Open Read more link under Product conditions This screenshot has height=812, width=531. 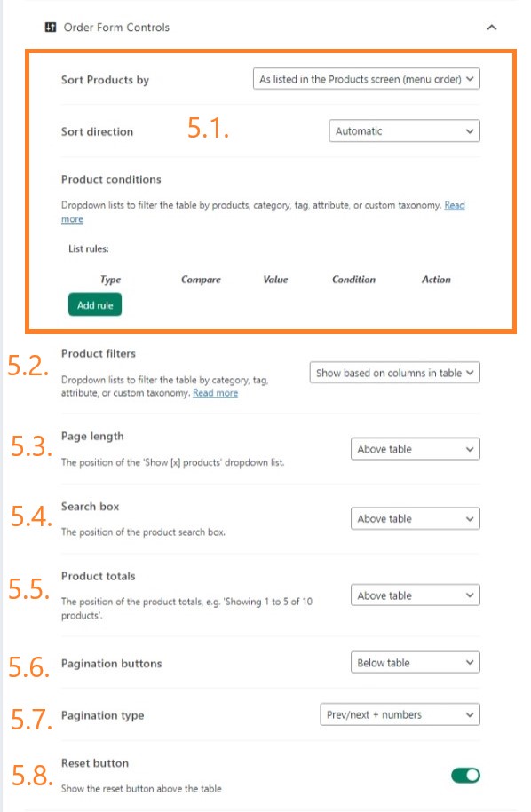click(x=455, y=205)
